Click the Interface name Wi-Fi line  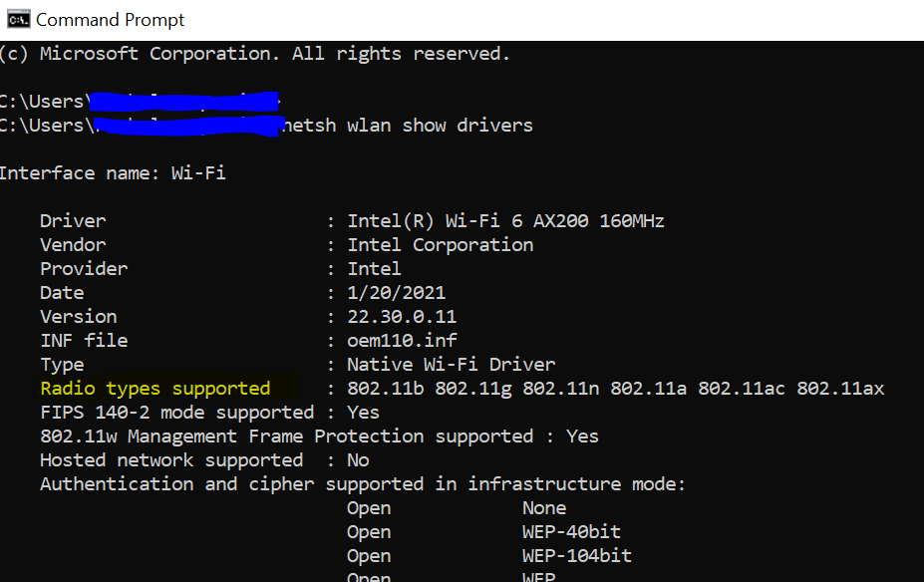coord(113,173)
